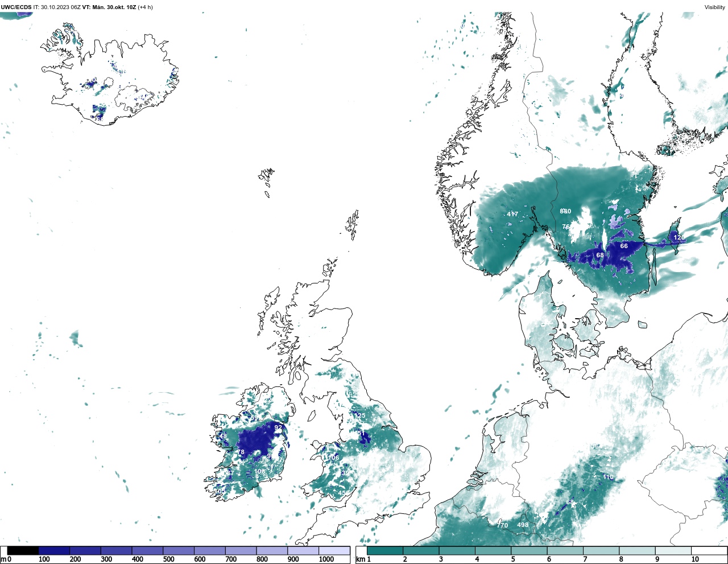This screenshot has height=564, width=728.
Task: Click the '770' value near bottom of map
Action: pyautogui.click(x=502, y=525)
